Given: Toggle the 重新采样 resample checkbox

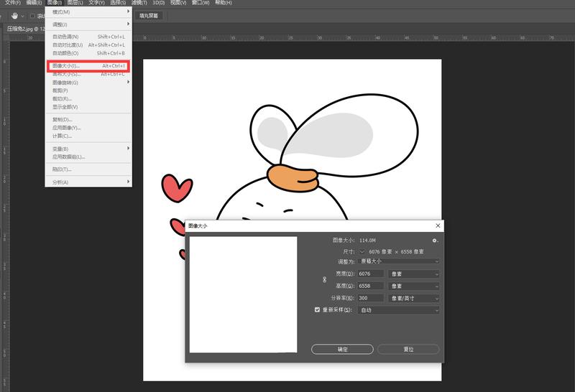Looking at the screenshot, I should (318, 310).
